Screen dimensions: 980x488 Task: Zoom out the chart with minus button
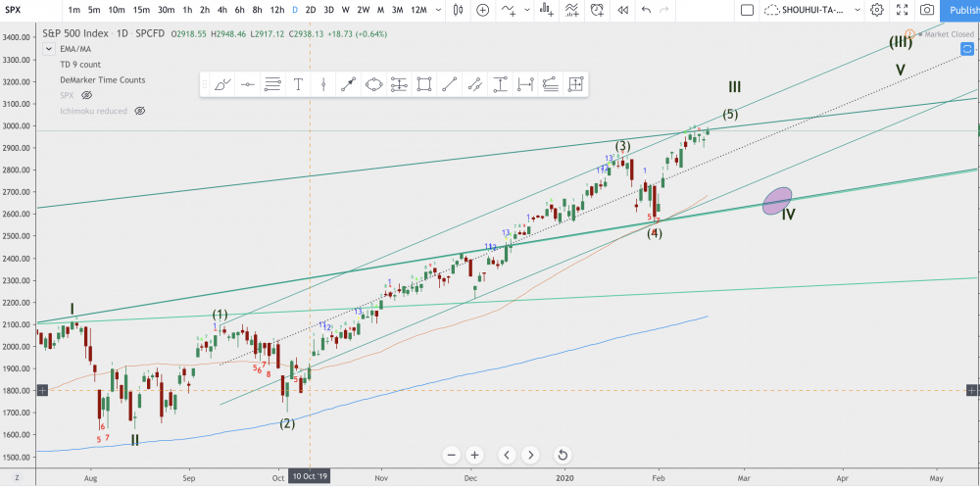click(x=452, y=455)
